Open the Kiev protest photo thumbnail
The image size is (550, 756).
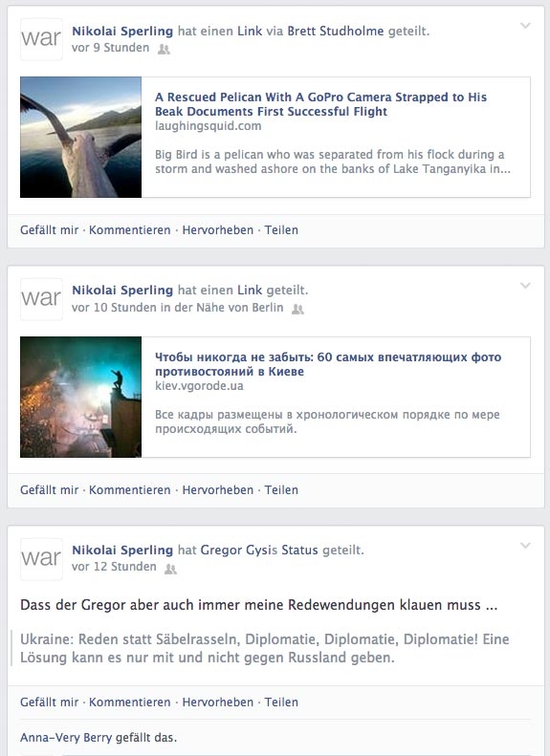click(x=80, y=398)
